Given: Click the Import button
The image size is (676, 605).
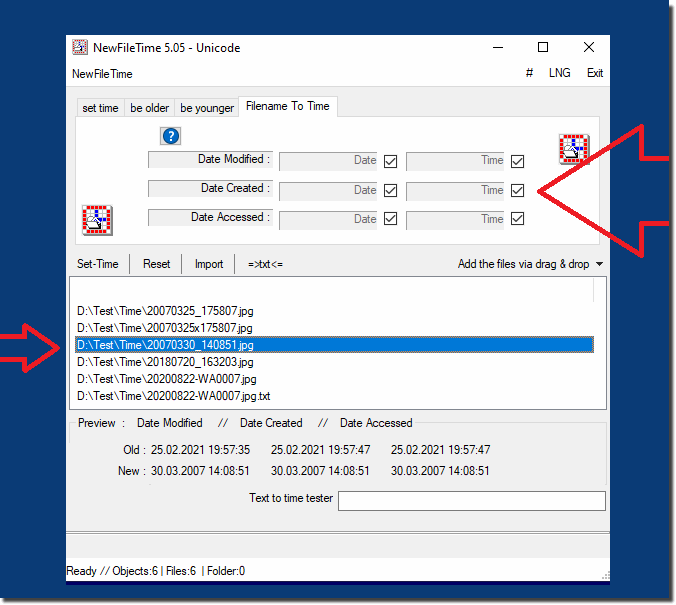Looking at the screenshot, I should point(209,264).
